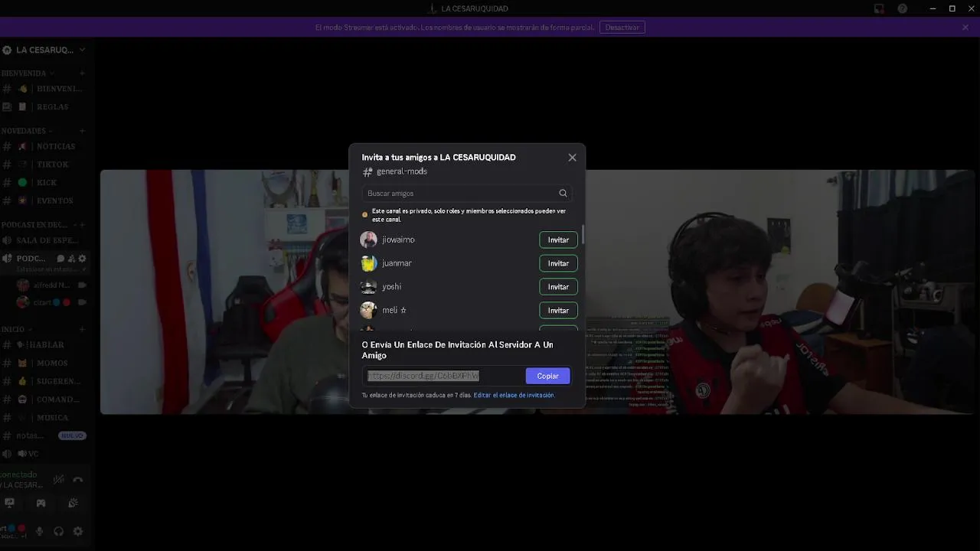The height and width of the screenshot is (551, 980).
Task: Click the general-mods channel name
Action: coord(402,172)
